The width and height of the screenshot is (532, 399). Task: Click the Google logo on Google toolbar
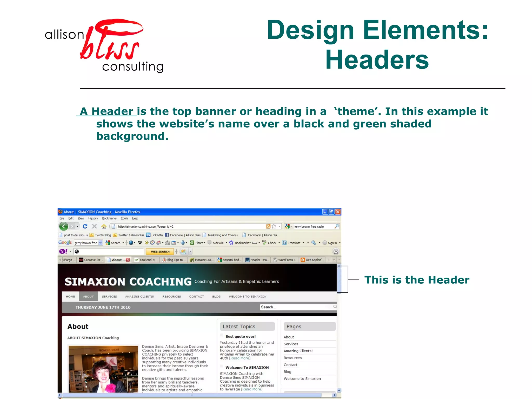pyautogui.click(x=65, y=242)
